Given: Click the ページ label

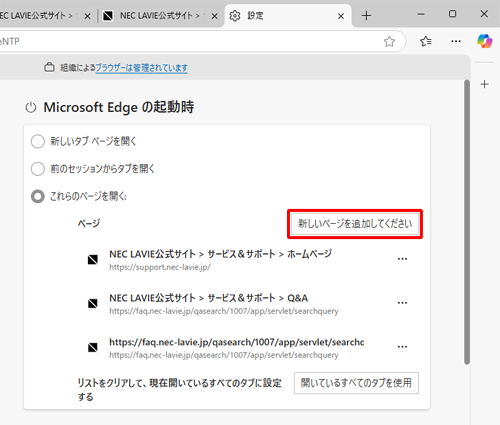Looking at the screenshot, I should tap(89, 223).
